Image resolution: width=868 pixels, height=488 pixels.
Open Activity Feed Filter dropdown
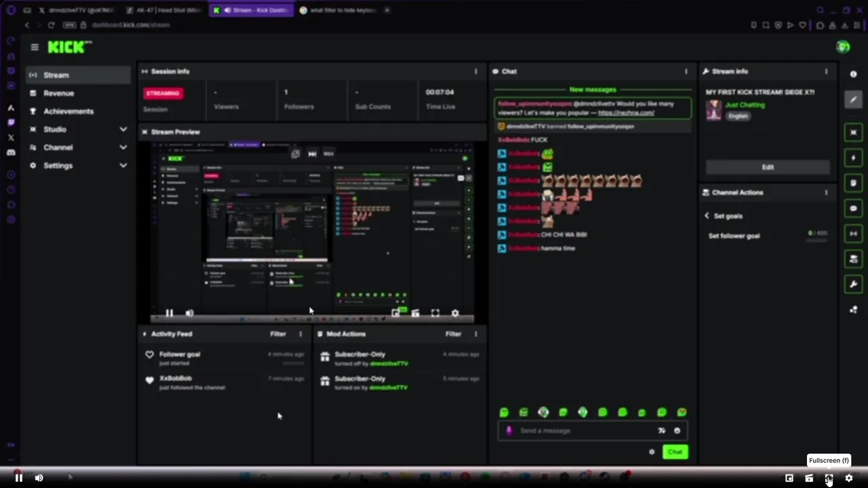pos(278,333)
